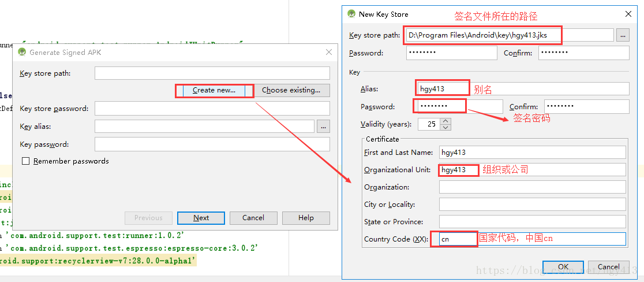Click Choose existing... button

click(x=291, y=91)
